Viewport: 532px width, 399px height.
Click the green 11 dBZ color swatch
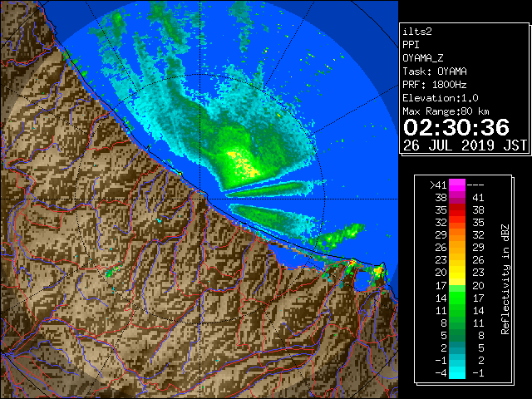pos(457,310)
